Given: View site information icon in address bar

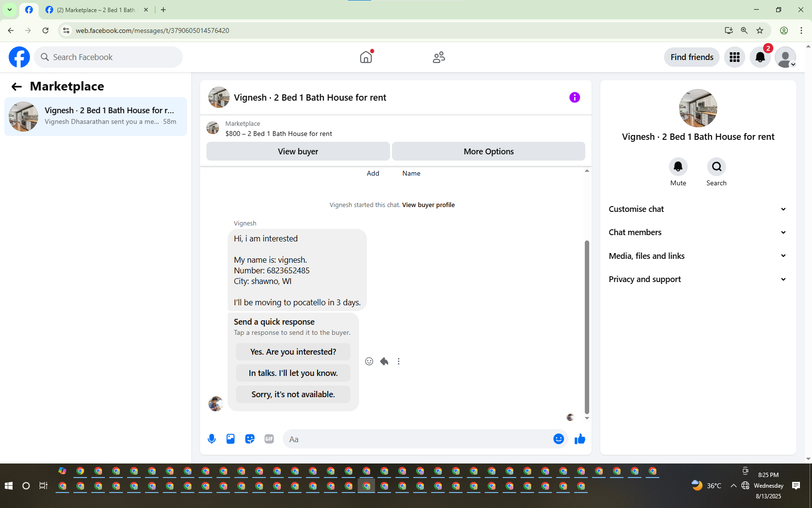Looking at the screenshot, I should 66,30.
